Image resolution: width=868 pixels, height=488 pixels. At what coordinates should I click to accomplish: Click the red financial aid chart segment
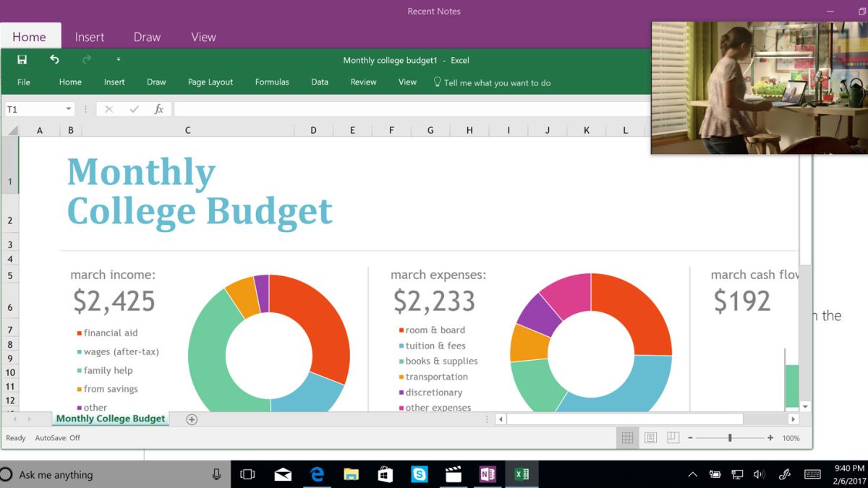(322, 325)
